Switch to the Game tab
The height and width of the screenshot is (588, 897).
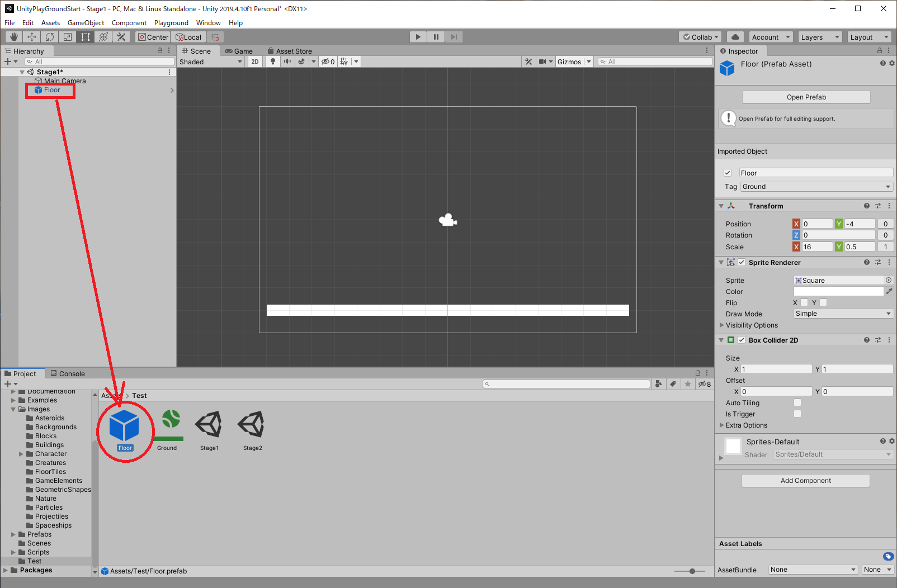coord(239,51)
